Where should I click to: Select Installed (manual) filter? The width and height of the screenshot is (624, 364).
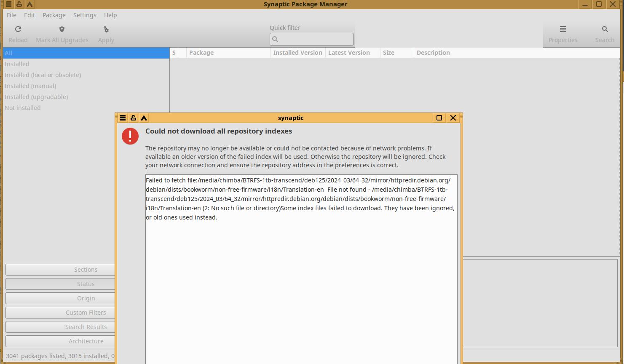86,86
